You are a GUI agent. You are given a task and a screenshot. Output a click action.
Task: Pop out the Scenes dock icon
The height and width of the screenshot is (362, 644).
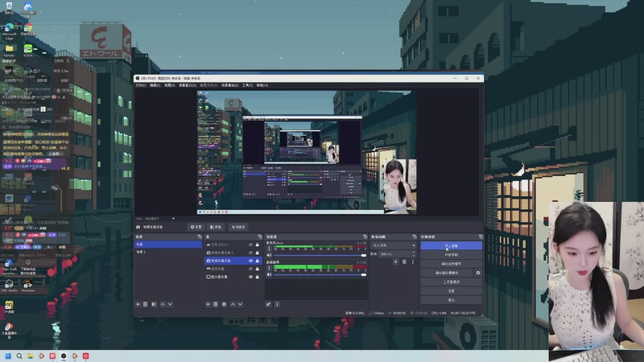point(200,237)
